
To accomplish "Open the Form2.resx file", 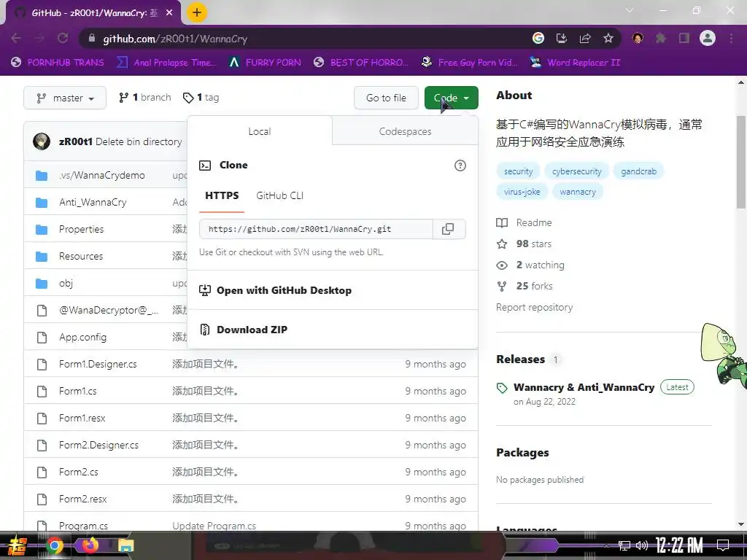I will click(x=83, y=499).
